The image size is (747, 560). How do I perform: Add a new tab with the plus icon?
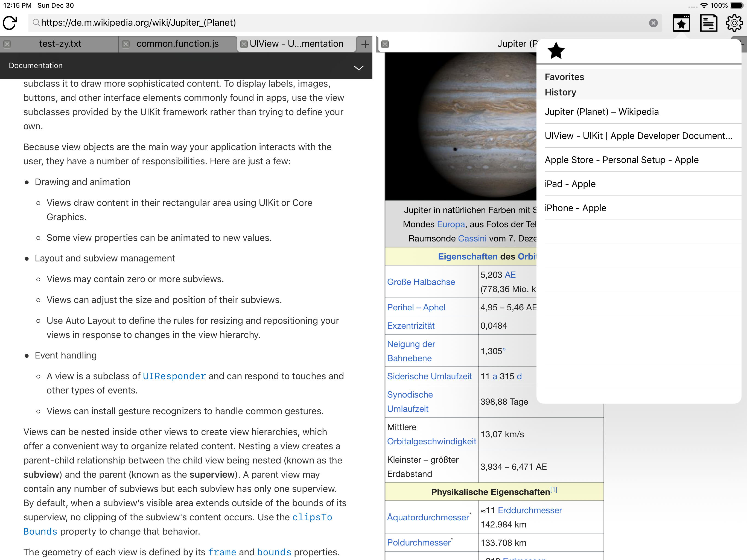[365, 44]
